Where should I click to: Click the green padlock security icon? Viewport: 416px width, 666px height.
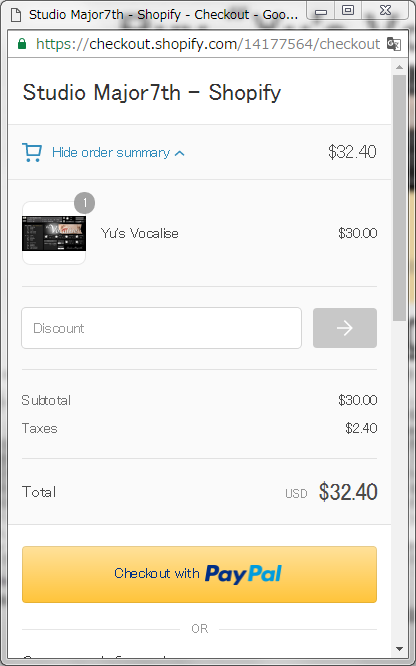click(x=22, y=44)
